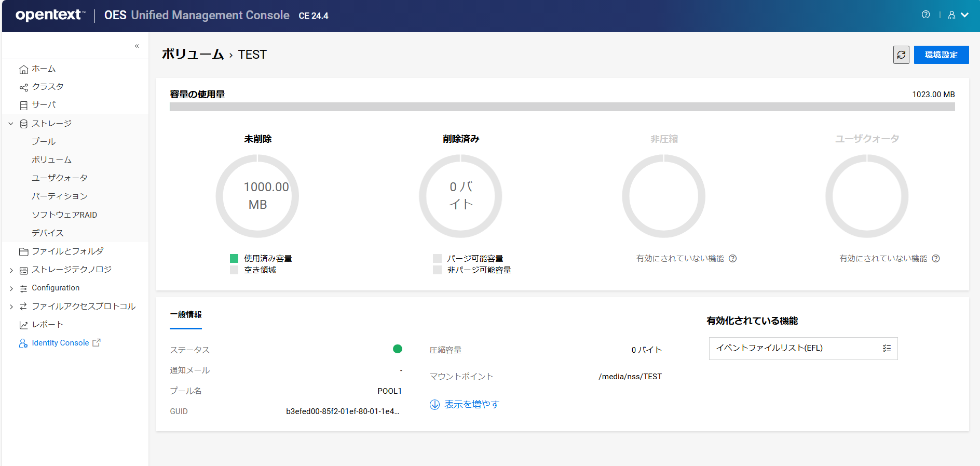Expand the Configuration section
This screenshot has height=466, width=980.
click(11, 288)
